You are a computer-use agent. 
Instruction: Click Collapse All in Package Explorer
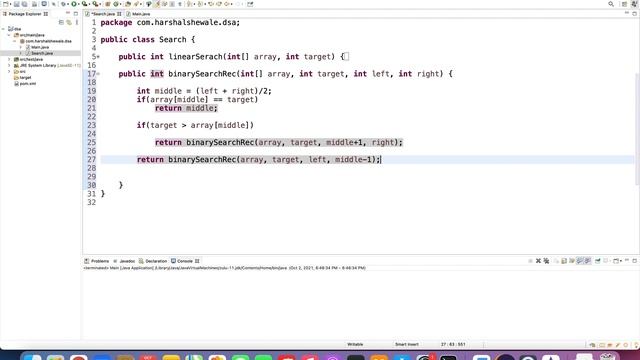[61, 22]
